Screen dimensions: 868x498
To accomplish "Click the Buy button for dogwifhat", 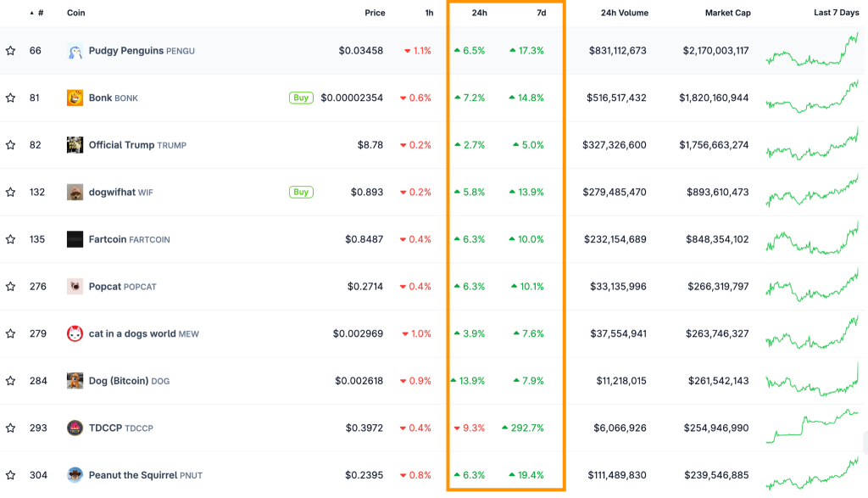I will point(301,193).
